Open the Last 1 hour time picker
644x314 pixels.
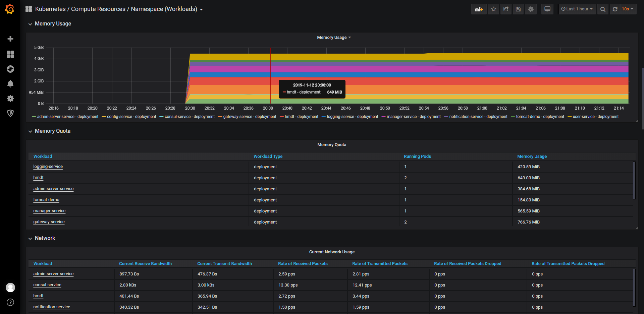point(577,9)
